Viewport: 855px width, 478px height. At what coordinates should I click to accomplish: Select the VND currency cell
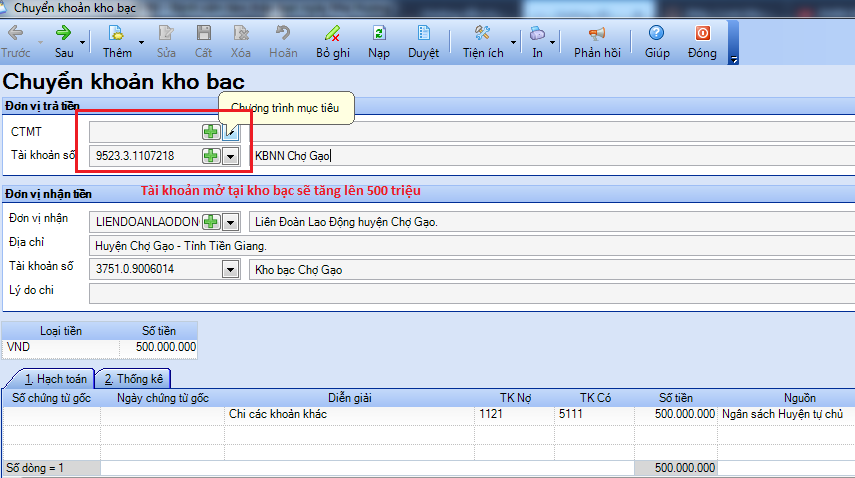coord(61,347)
